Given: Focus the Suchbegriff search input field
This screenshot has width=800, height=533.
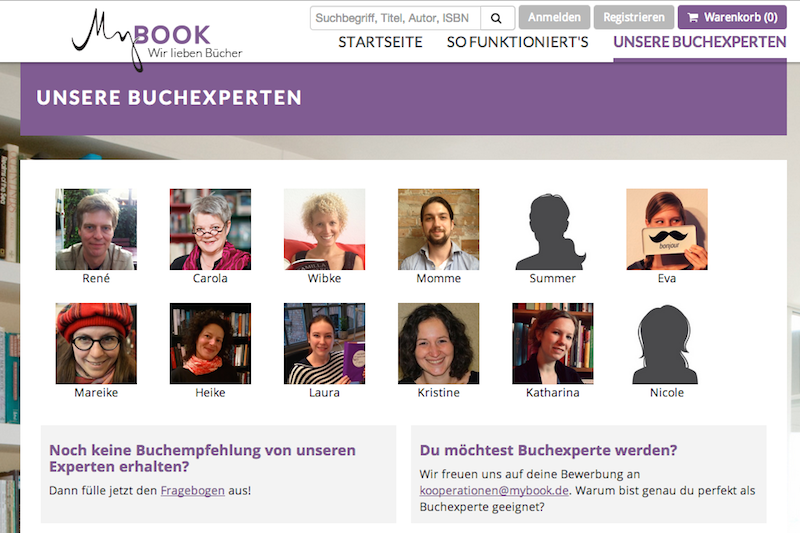Looking at the screenshot, I should 395,18.
